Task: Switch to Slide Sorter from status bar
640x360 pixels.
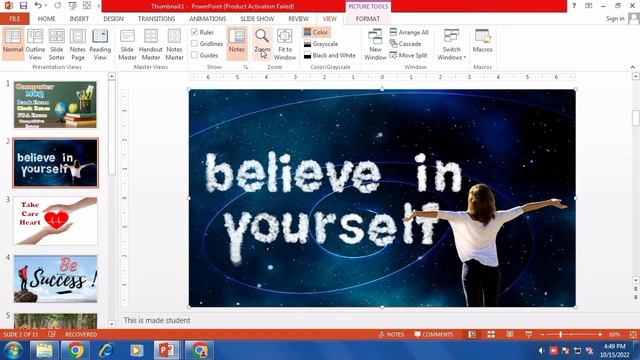Action: click(491, 334)
